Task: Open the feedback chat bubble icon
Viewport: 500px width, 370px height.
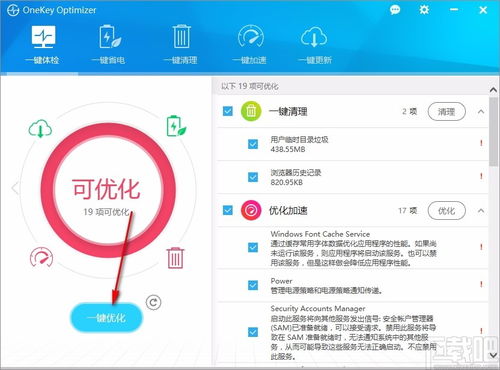Action: coord(395,10)
